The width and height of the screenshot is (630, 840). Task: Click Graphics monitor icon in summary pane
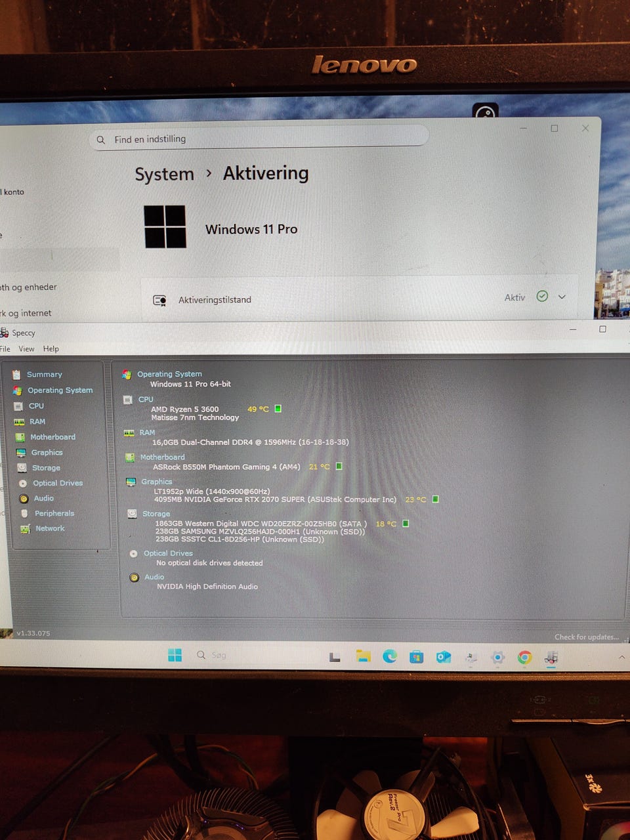(x=131, y=482)
